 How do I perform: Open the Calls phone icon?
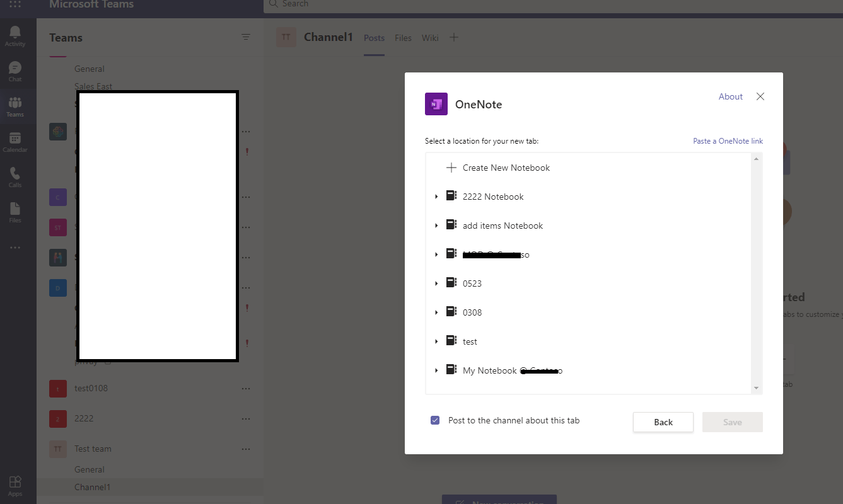(15, 173)
